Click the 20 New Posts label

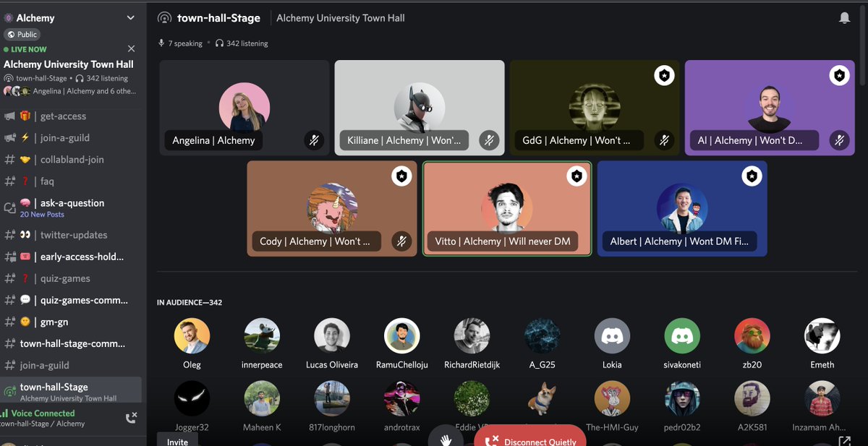click(42, 215)
